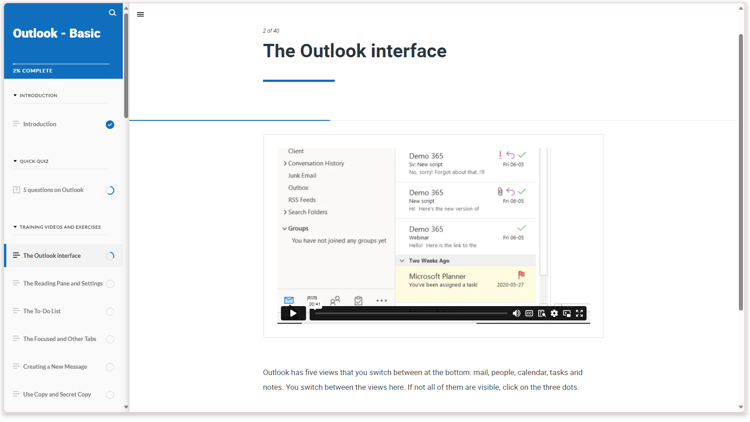This screenshot has height=422, width=750.
Task: Click The To-Do List status circle
Action: 110,312
